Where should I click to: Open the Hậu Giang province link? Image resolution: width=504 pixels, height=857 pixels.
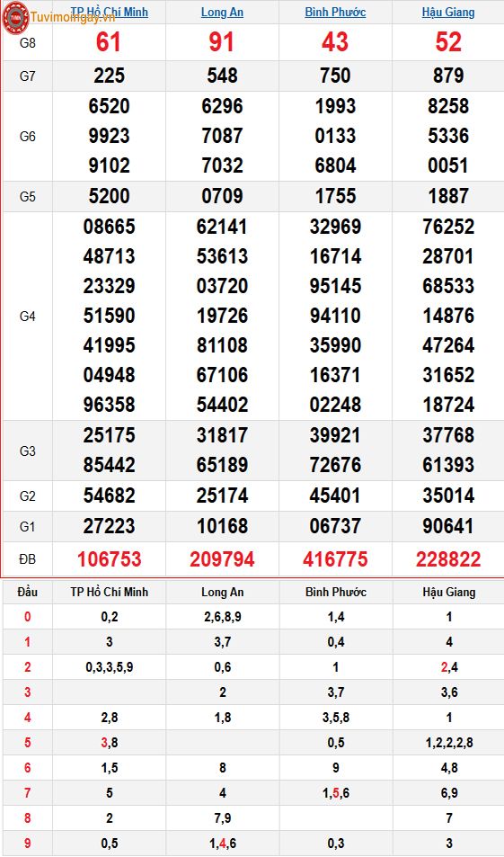(x=448, y=12)
